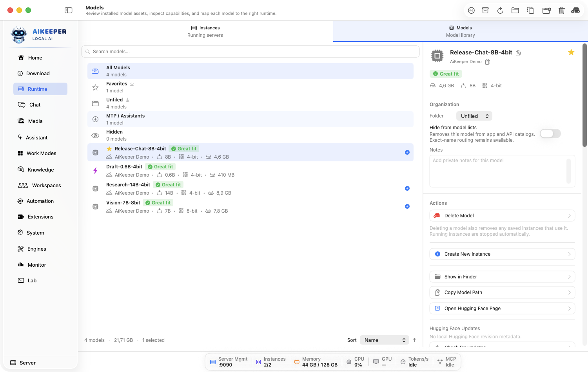Click Server Mgmt :9090 in status bar
This screenshot has height=372, width=588.
click(229, 362)
